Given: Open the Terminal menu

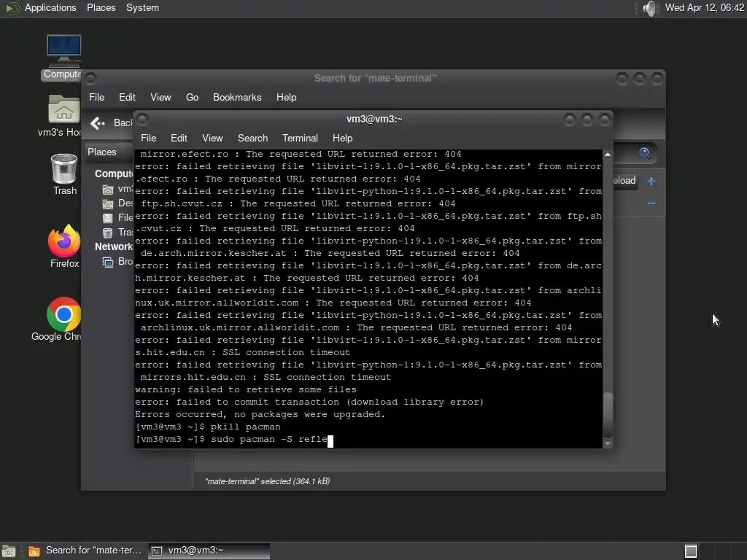Looking at the screenshot, I should [300, 138].
